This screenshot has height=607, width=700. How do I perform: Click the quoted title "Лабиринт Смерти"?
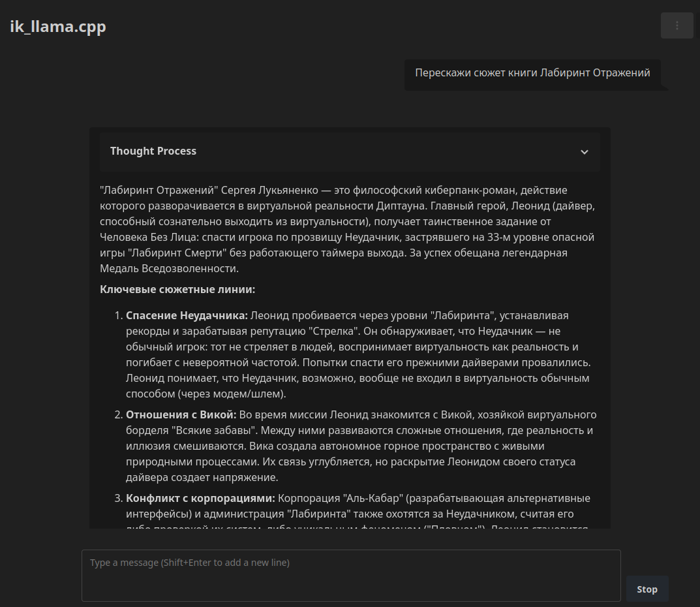pos(168,253)
